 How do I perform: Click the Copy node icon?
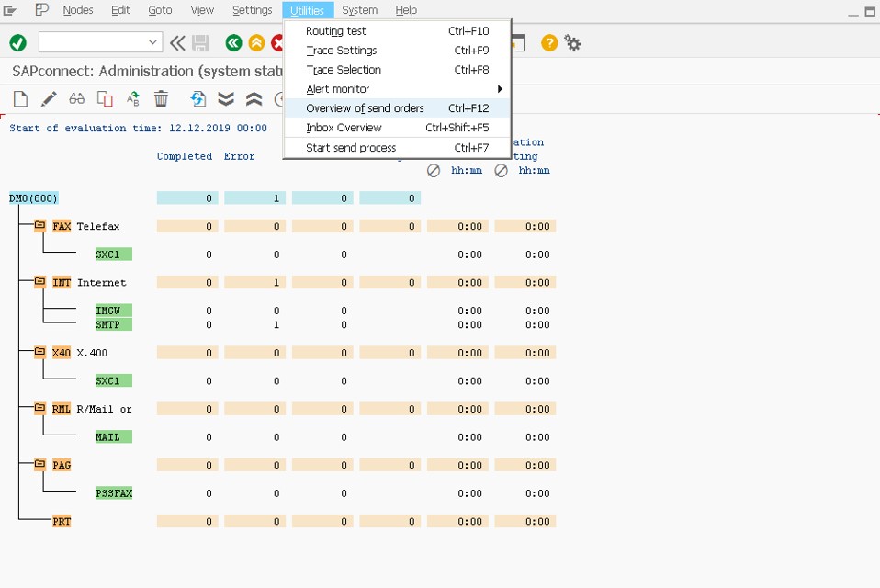(x=105, y=99)
